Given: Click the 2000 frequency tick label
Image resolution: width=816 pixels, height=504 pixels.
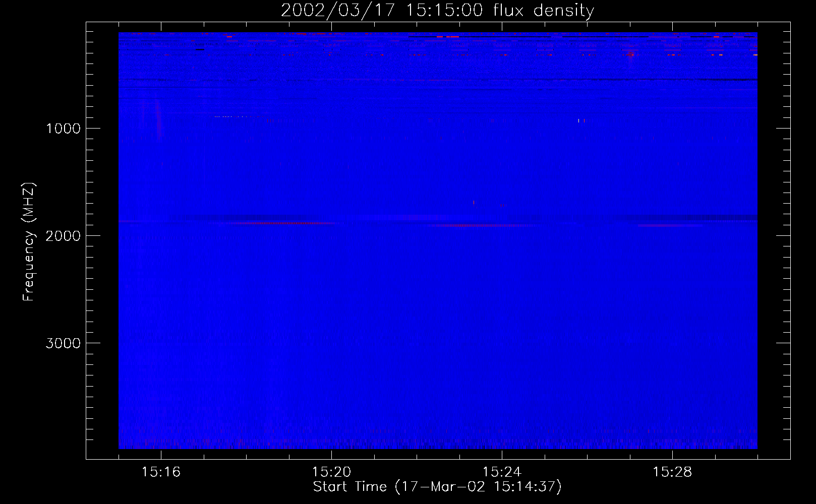Looking at the screenshot, I should [x=63, y=236].
